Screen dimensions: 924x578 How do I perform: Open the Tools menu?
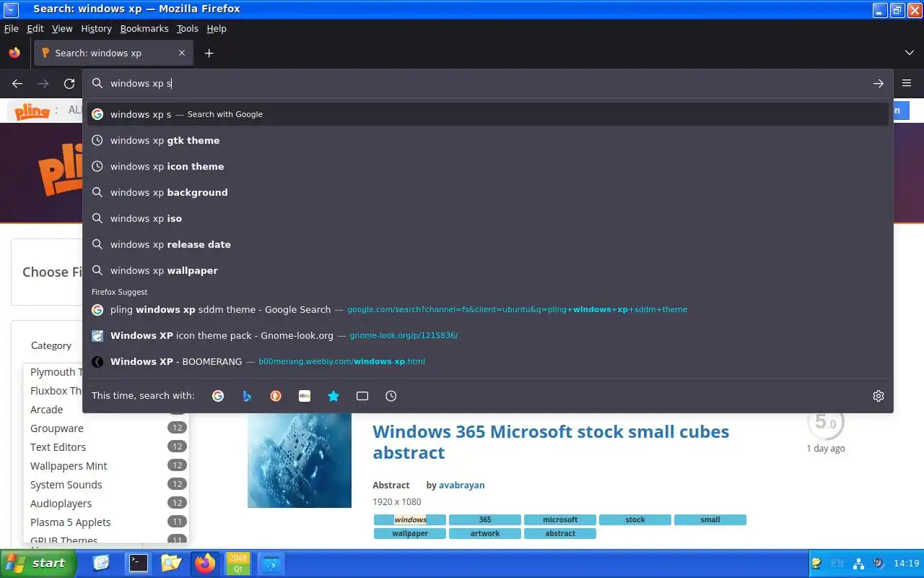click(188, 29)
